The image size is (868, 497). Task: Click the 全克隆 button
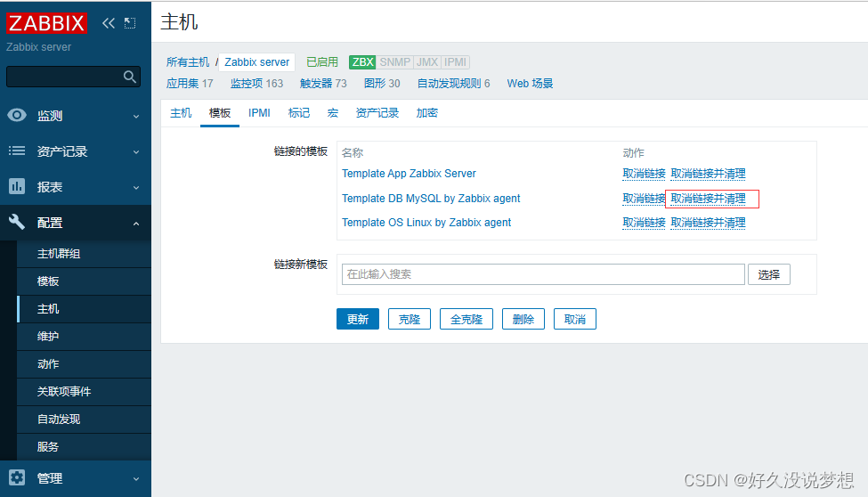coord(466,319)
